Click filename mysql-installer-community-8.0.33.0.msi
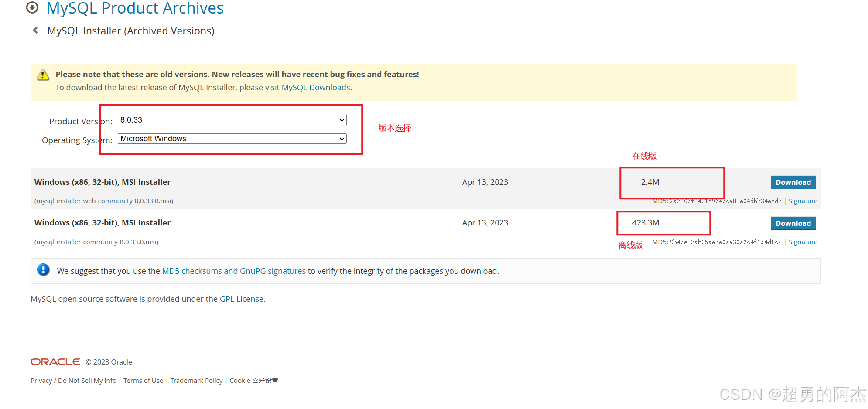Viewport: 868px width, 409px height. click(x=96, y=242)
